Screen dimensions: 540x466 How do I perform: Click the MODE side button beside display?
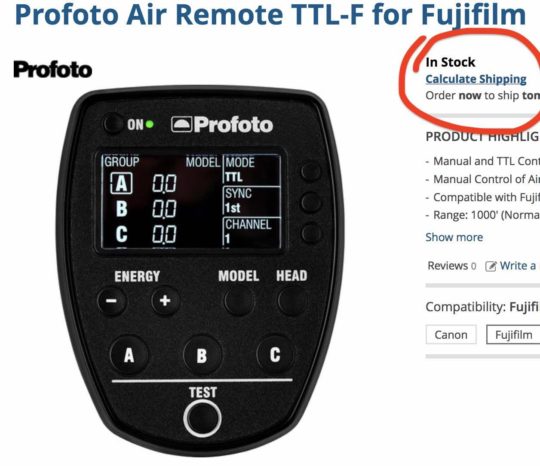pos(311,171)
